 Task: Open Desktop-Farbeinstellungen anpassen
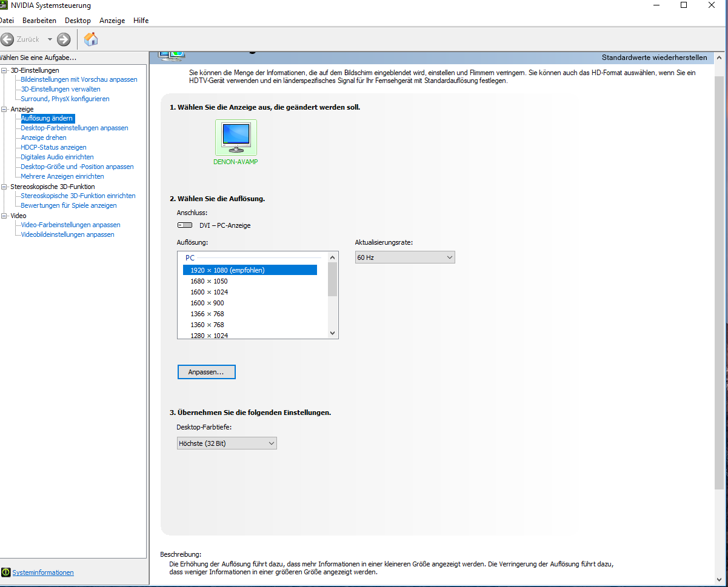[75, 128]
